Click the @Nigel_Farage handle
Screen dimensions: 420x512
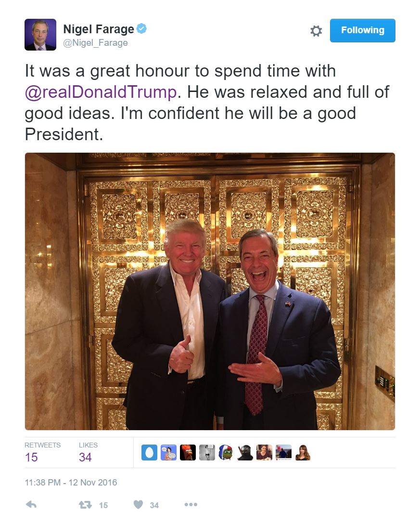coord(96,43)
